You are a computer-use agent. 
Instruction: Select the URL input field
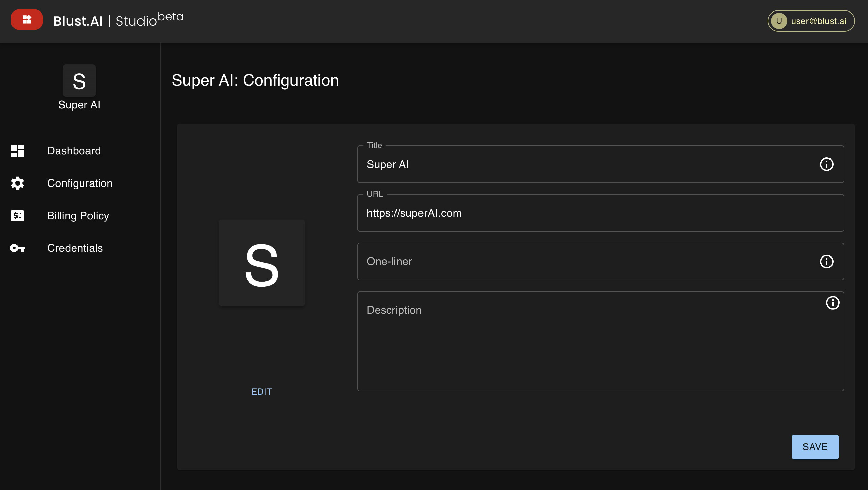point(601,213)
